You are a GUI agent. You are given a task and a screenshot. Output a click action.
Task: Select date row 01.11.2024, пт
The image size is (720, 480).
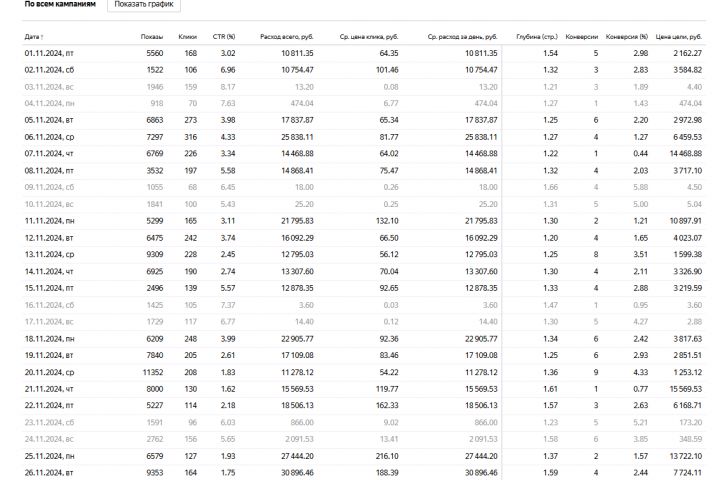[x=49, y=53]
